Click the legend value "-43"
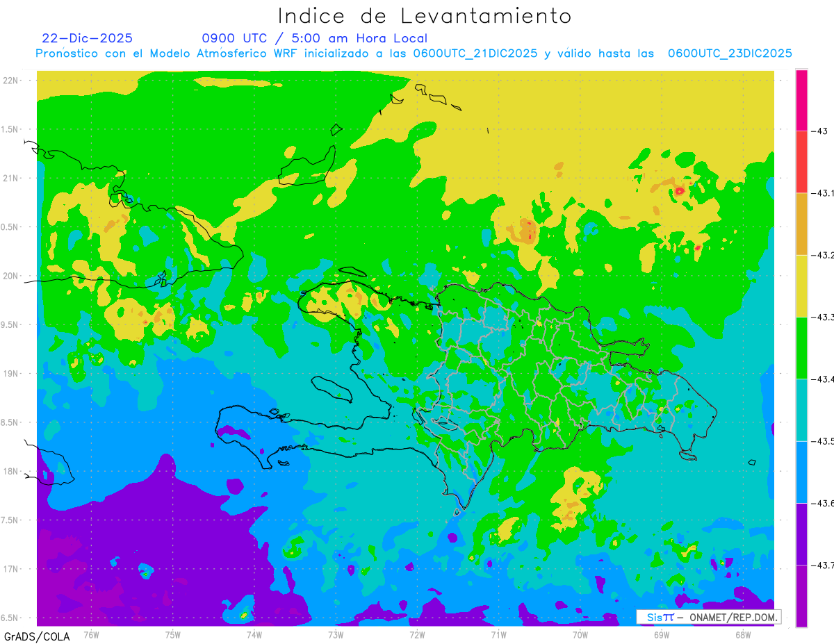This screenshot has height=644, width=834. tap(819, 131)
